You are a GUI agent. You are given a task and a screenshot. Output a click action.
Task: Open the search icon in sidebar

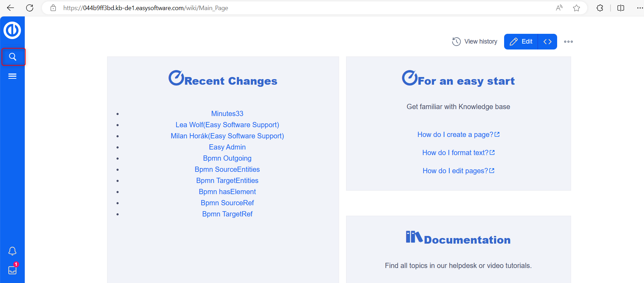point(13,57)
